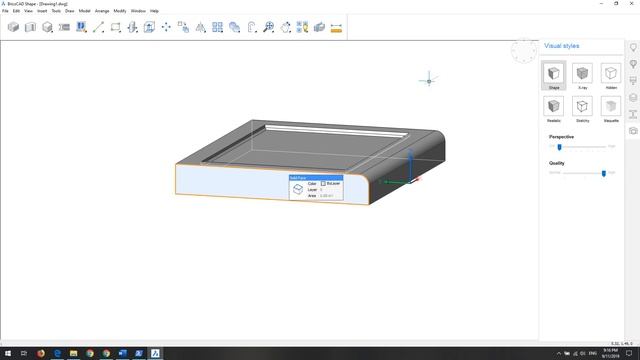Open the Modify menu
640x360 pixels.
120,11
